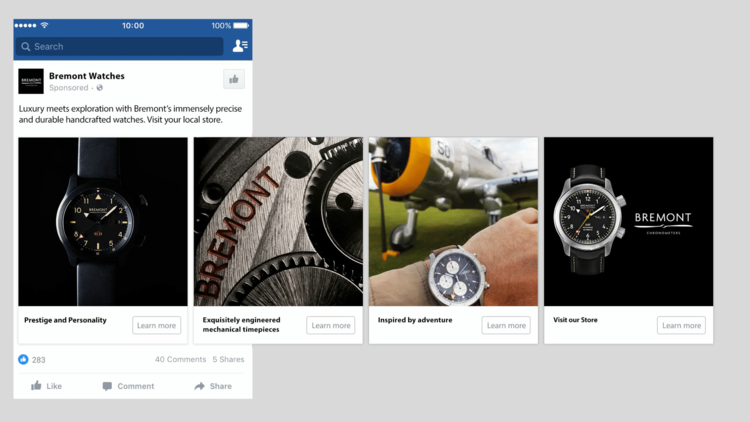Open the Bremont Watches page name
The height and width of the screenshot is (422, 750).
(87, 76)
